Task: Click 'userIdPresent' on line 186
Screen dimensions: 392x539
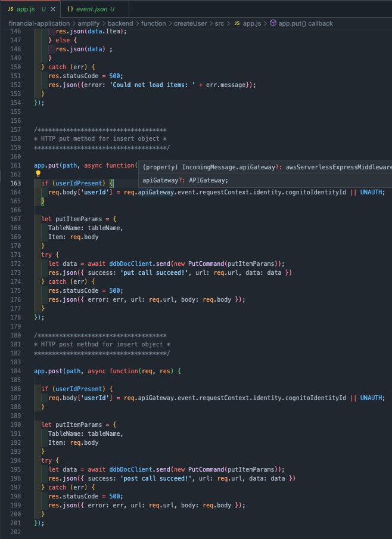Action: pos(79,389)
